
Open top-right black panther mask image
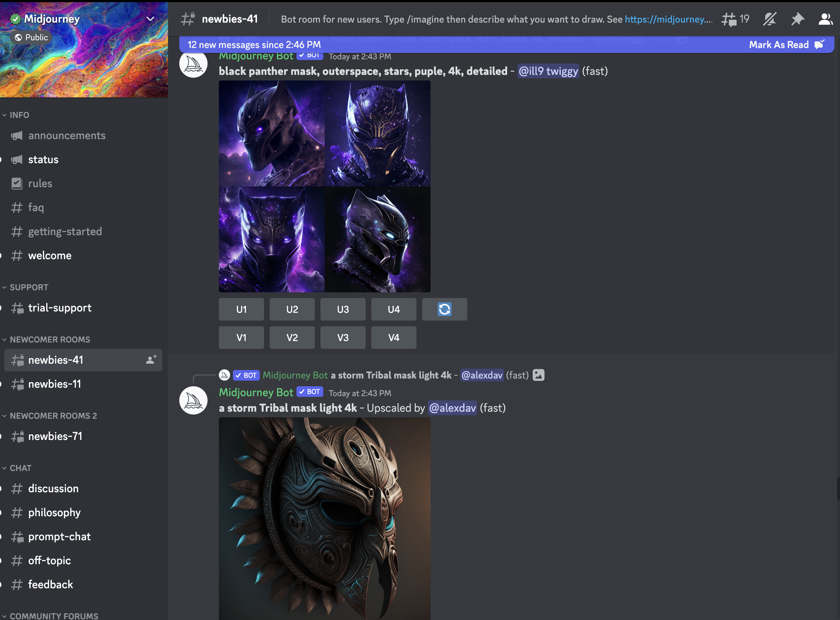[x=378, y=133]
